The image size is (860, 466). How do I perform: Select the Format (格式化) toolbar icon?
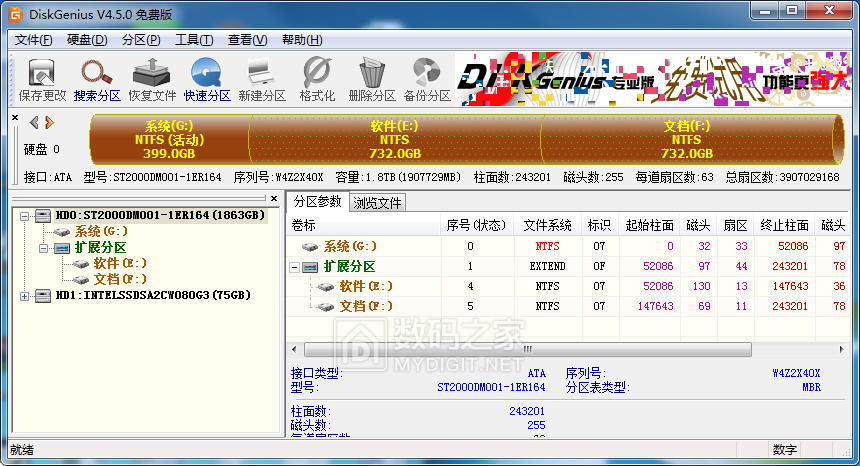click(x=317, y=80)
